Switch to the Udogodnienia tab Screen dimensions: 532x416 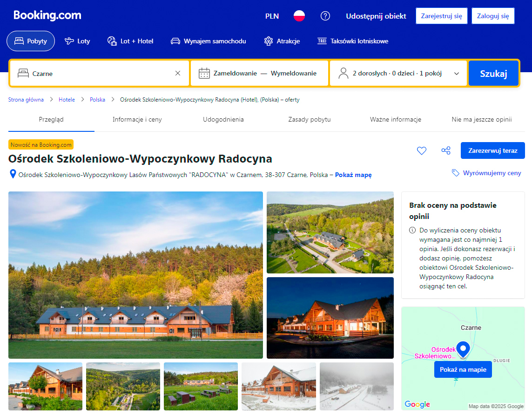coord(223,119)
